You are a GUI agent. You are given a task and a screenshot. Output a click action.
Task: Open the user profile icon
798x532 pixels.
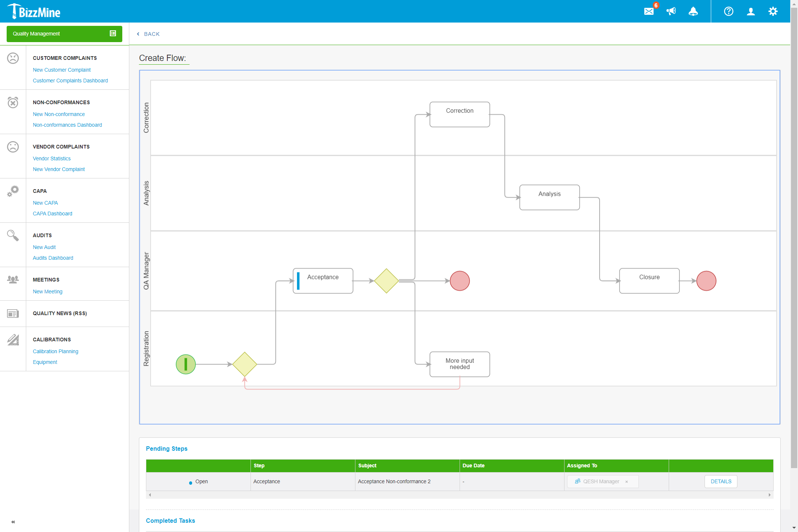point(751,11)
